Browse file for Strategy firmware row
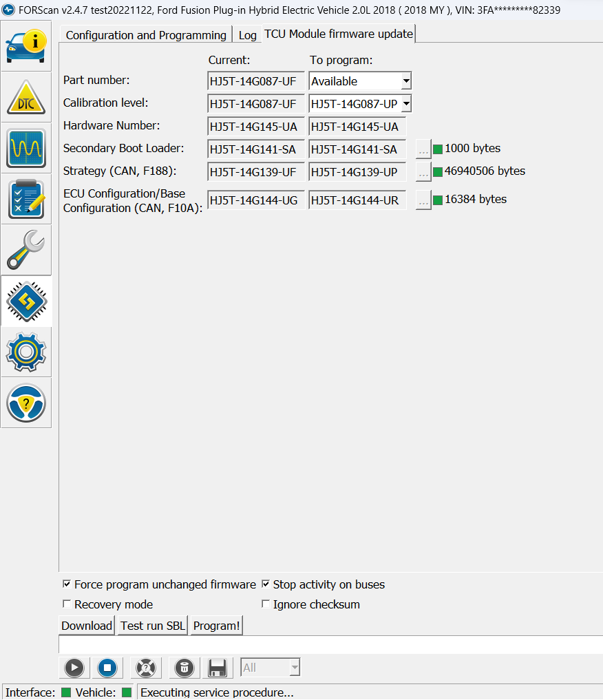Viewport: 603px width, 700px height. 423,172
